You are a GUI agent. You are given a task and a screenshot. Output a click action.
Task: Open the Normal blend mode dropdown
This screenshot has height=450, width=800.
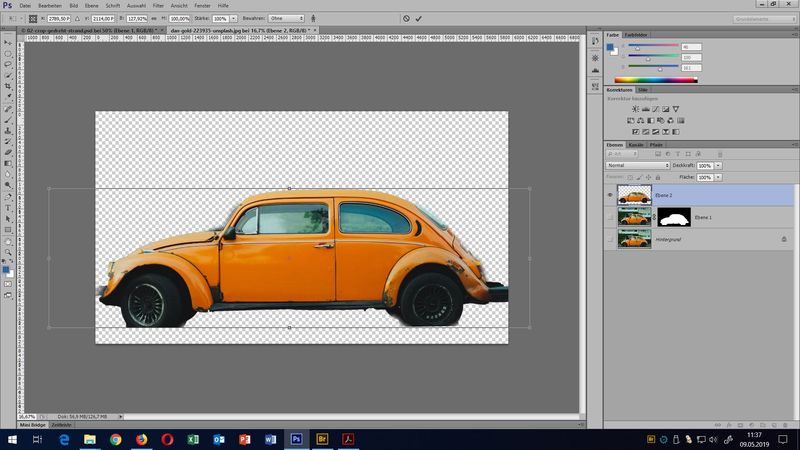click(637, 165)
